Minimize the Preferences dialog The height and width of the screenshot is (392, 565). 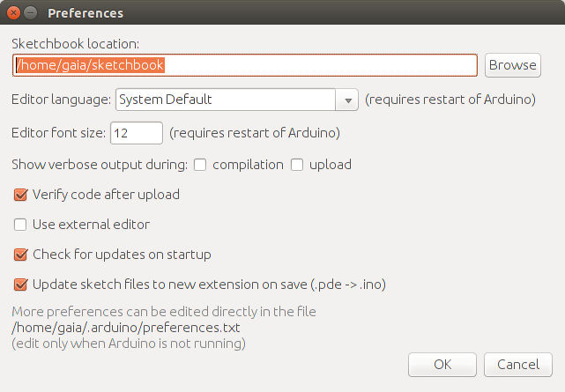pyautogui.click(x=30, y=13)
